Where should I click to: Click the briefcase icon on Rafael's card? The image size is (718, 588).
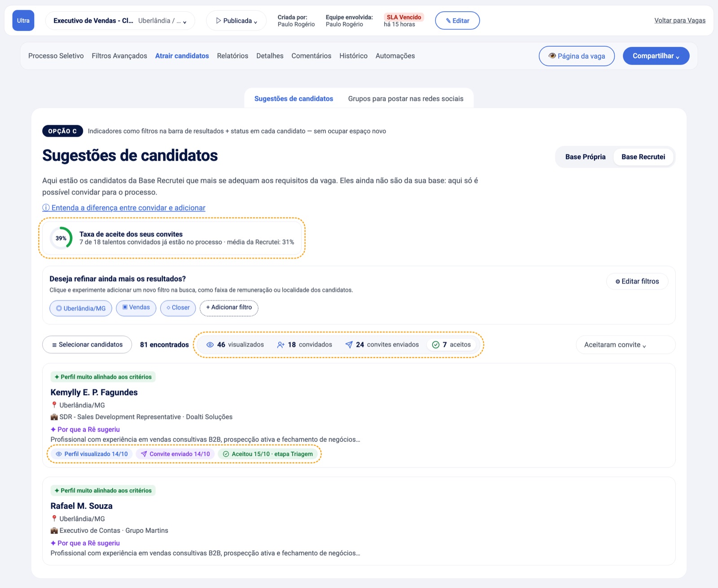pos(54,530)
